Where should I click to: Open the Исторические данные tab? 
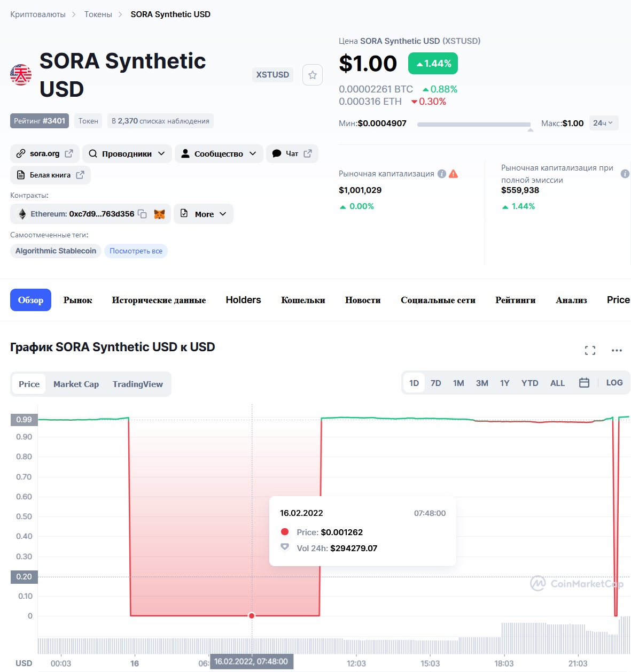[x=159, y=300]
